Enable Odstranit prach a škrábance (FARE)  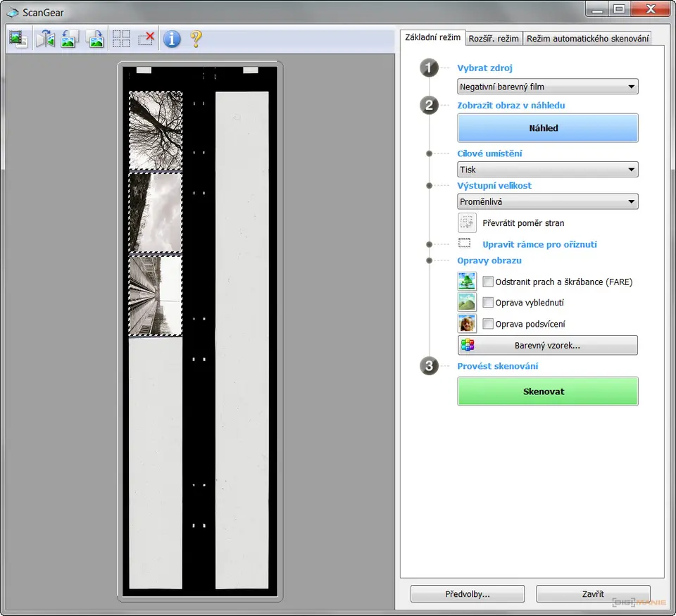click(488, 282)
